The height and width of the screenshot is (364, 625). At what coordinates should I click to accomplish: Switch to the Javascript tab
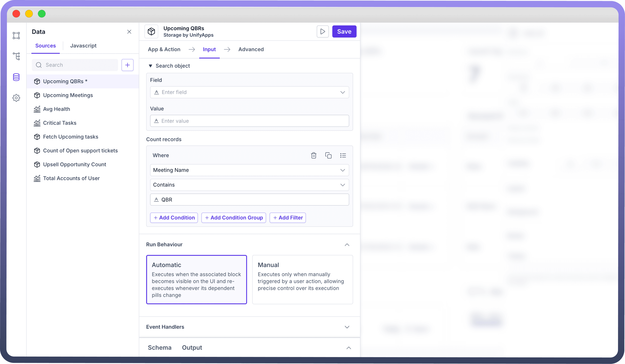pyautogui.click(x=83, y=46)
